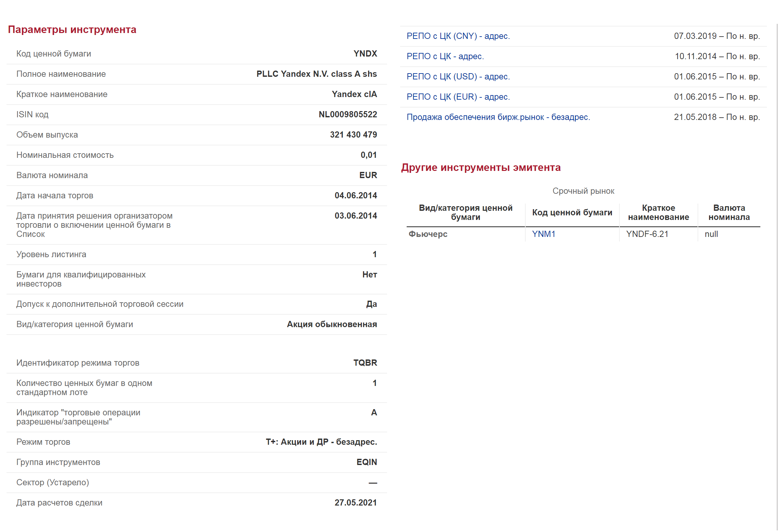Click the Код ценной бумаги column header
778x532 pixels.
(x=572, y=212)
